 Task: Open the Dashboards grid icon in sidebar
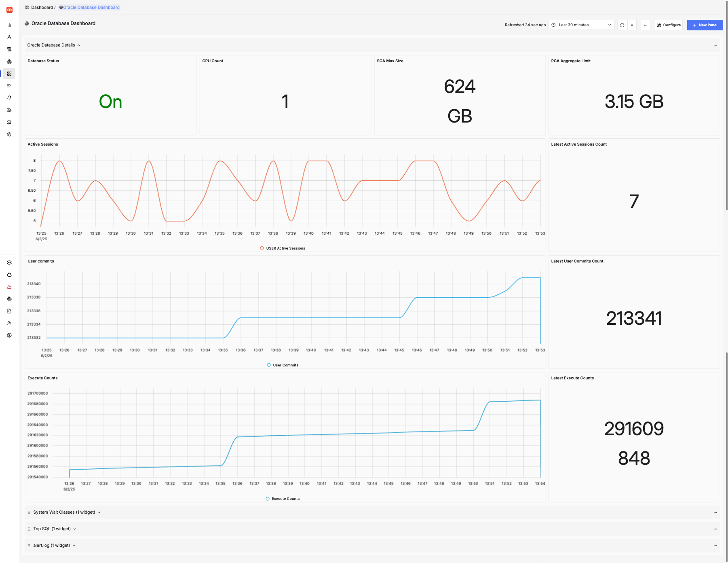(9, 73)
